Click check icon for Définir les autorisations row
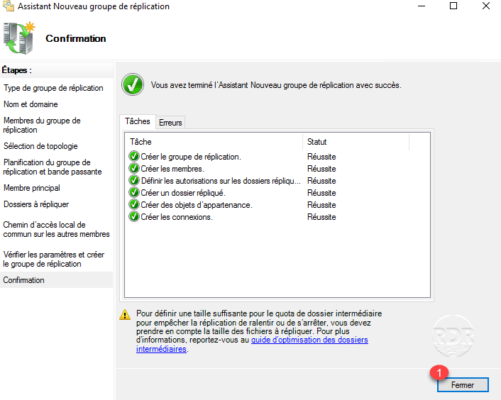This screenshot has height=400, width=501. point(134,180)
